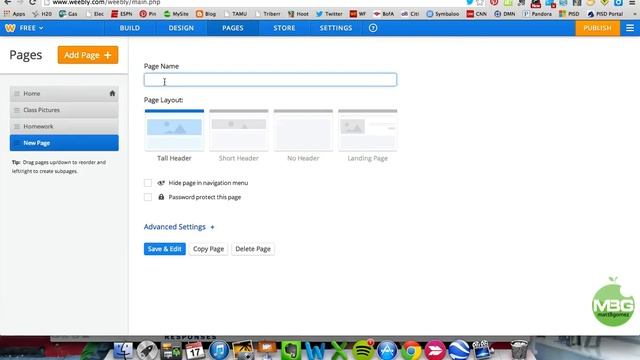Viewport: 640px width, 360px height.
Task: Open the help question mark icon
Action: point(373,28)
